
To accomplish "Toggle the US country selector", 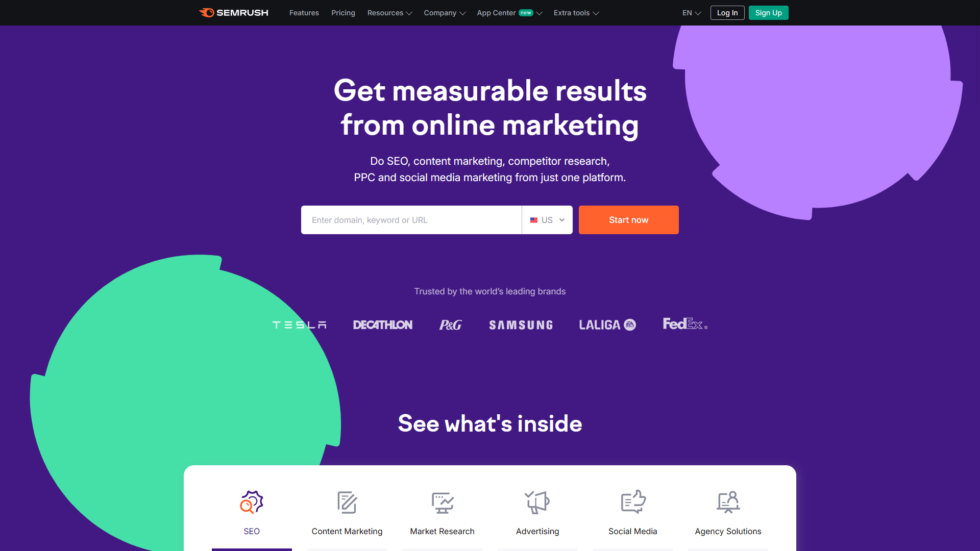I will [x=547, y=220].
